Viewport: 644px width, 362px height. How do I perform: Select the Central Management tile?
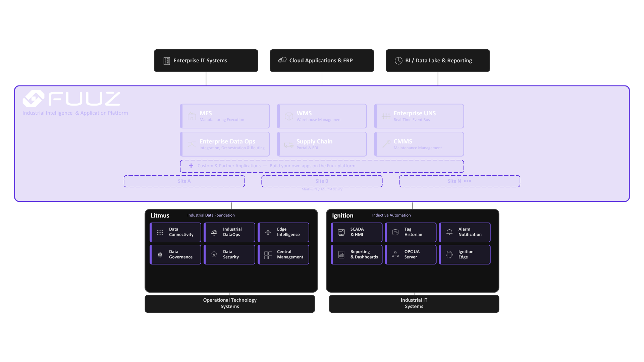(x=283, y=255)
